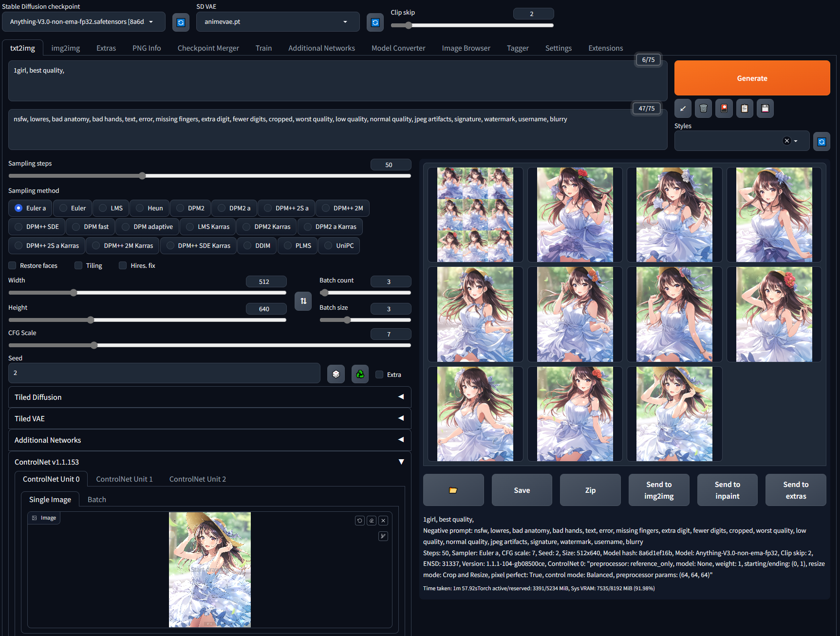Refresh the checkpoint list
The width and height of the screenshot is (840, 636).
coord(181,22)
